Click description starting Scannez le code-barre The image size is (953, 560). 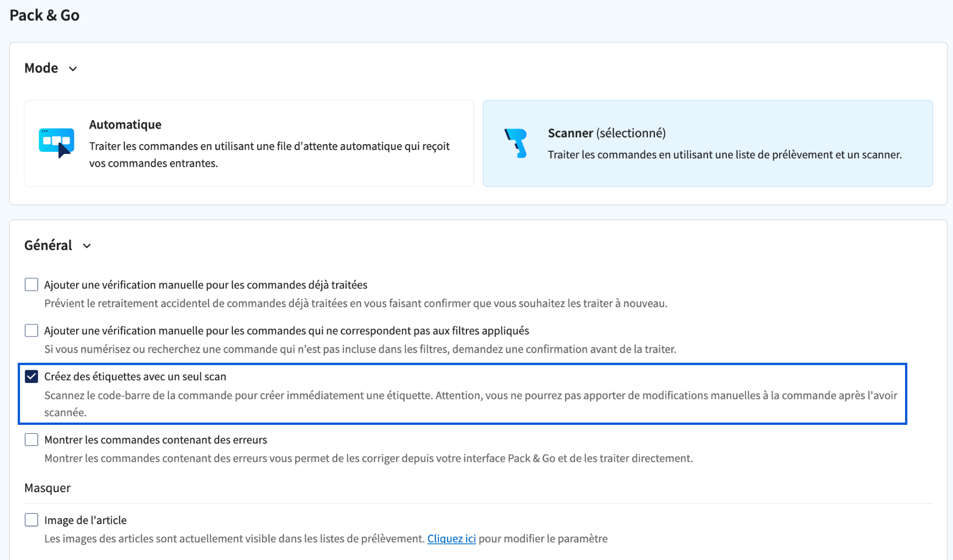tap(471, 404)
